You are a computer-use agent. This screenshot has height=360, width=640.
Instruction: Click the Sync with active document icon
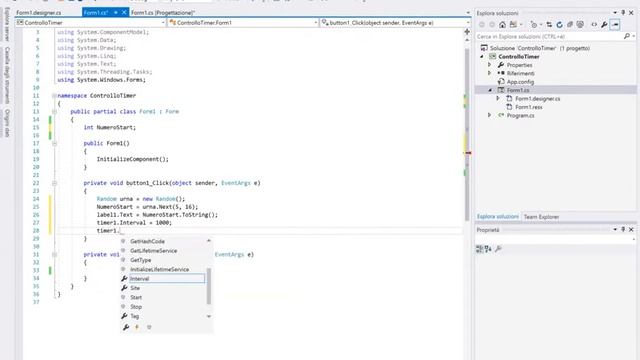549,24
